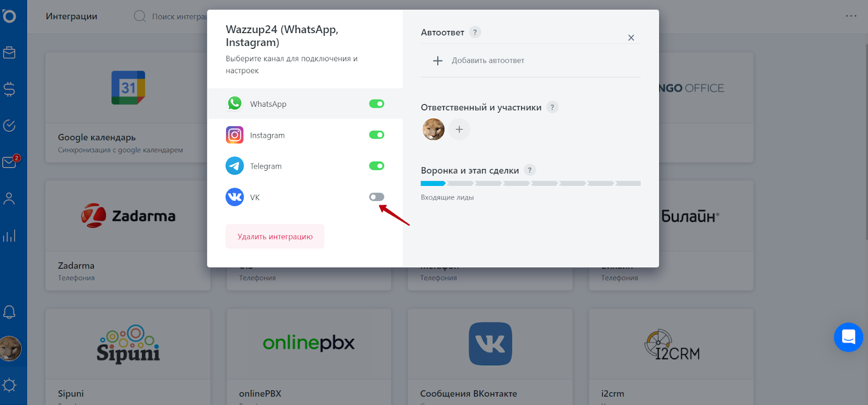
Task: Click the last funnel stage segment
Action: 628,183
